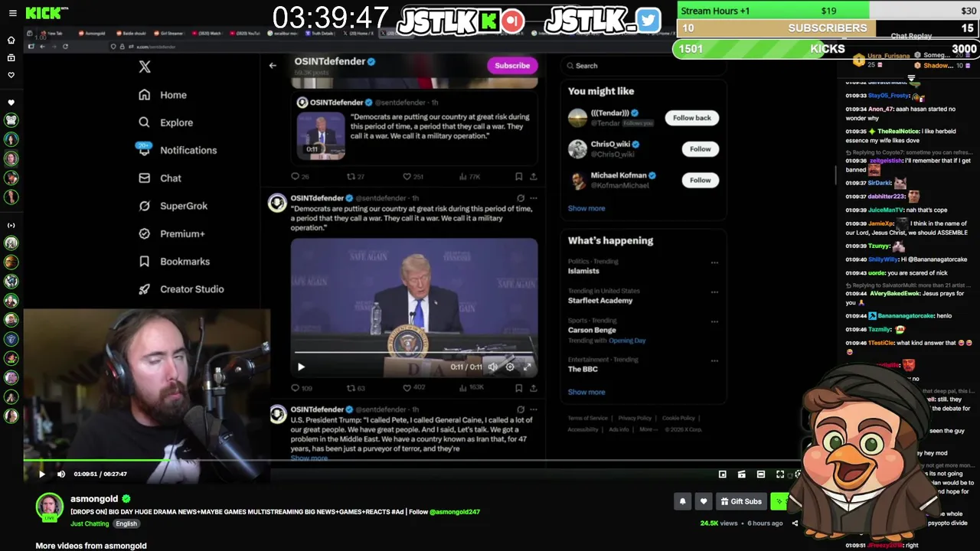The image size is (980, 551).
Task: Click quoted tweet video thumbnail 0:11
Action: pyautogui.click(x=321, y=135)
